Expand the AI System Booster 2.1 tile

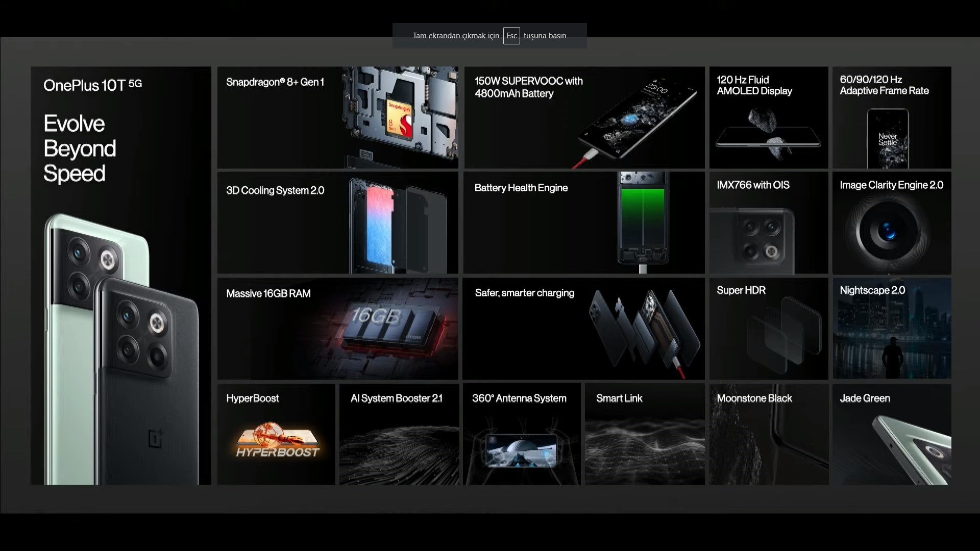[x=399, y=434]
